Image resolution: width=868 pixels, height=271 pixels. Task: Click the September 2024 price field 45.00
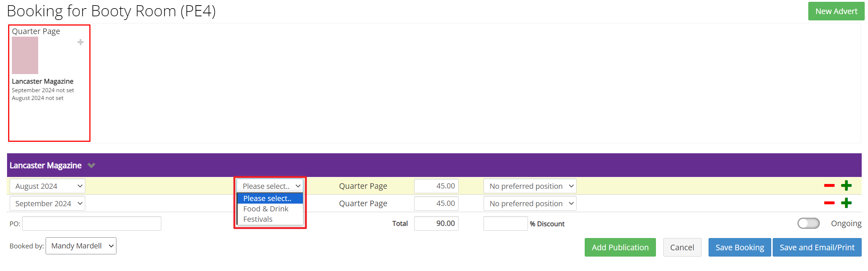tap(436, 203)
